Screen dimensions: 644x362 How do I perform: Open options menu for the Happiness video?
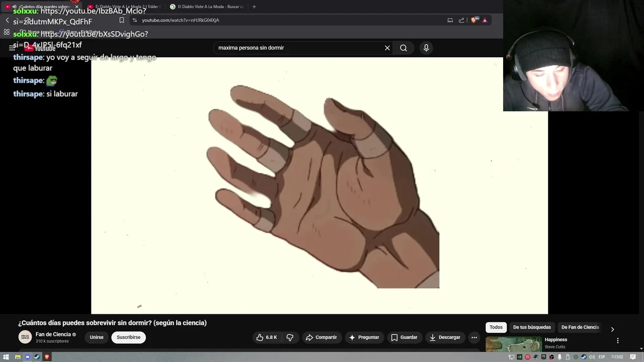pyautogui.click(x=618, y=340)
